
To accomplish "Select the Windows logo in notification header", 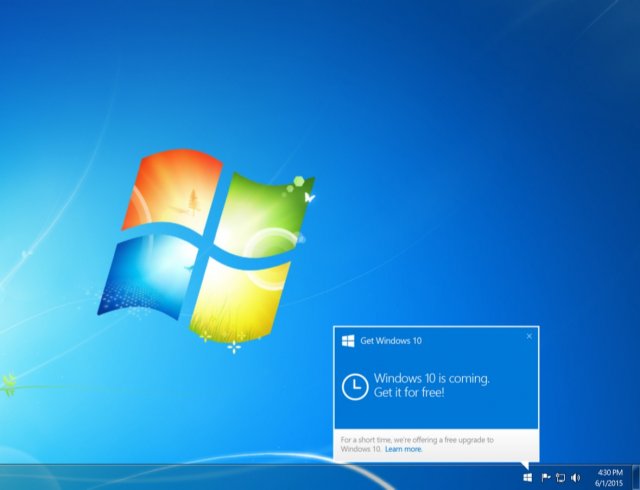I will coord(348,341).
